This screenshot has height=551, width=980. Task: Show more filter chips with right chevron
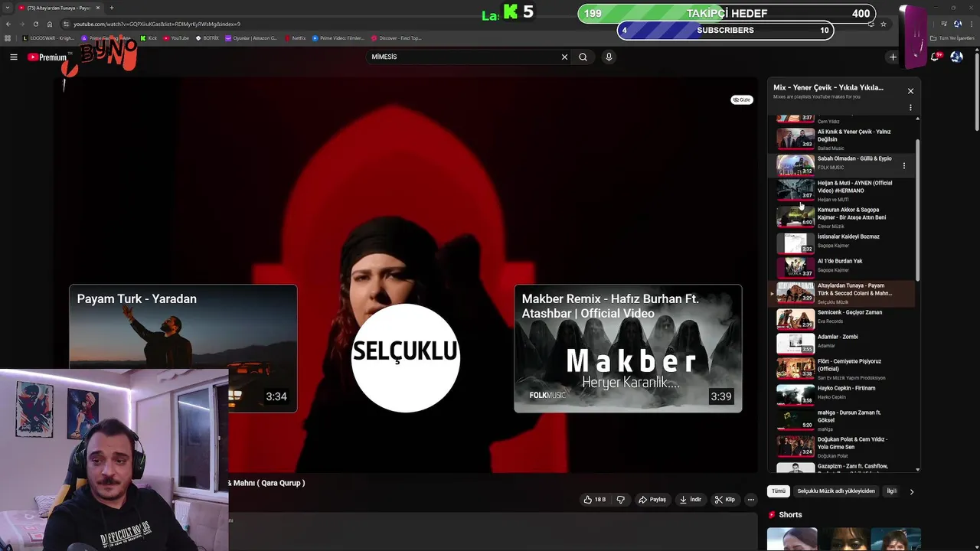tap(911, 491)
